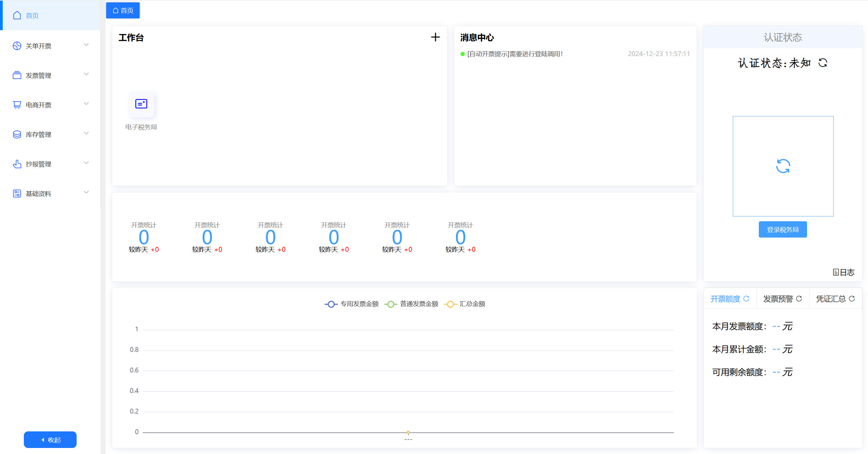Refresh 开票额度 with its reload icon
This screenshot has height=454, width=868.
point(746,299)
